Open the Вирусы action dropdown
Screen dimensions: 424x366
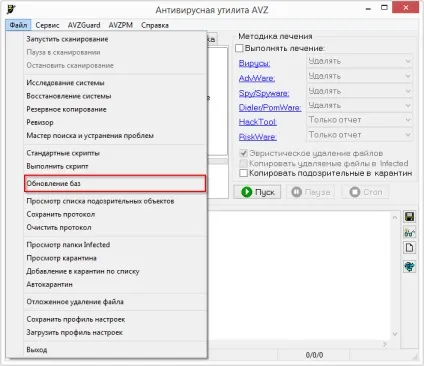coord(359,61)
